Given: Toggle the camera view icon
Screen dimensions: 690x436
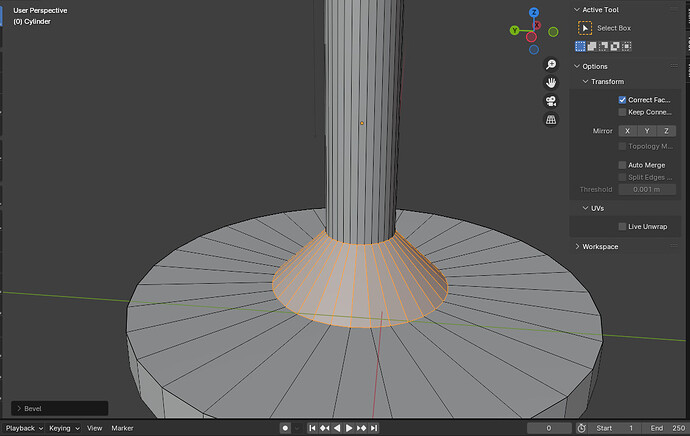Looking at the screenshot, I should coord(551,101).
